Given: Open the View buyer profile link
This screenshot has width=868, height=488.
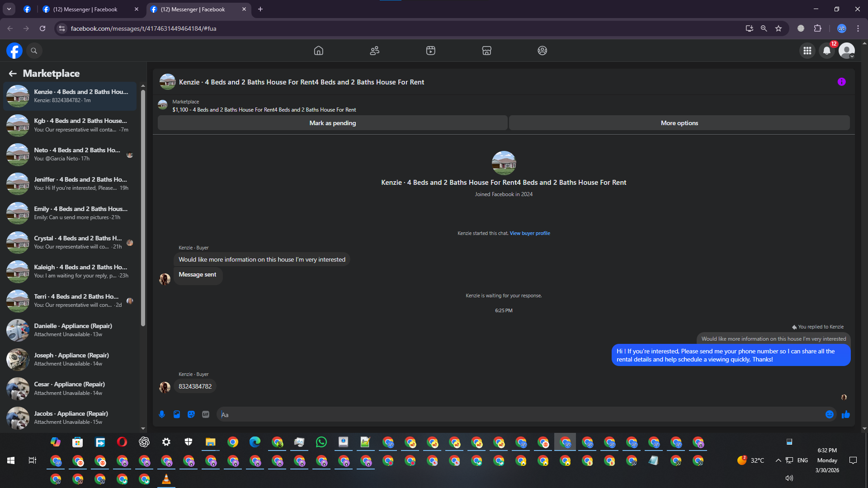Looking at the screenshot, I should pos(530,233).
